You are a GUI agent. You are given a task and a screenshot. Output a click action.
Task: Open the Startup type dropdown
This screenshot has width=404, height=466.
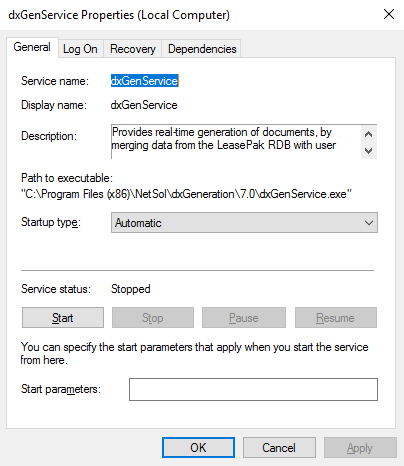point(244,222)
